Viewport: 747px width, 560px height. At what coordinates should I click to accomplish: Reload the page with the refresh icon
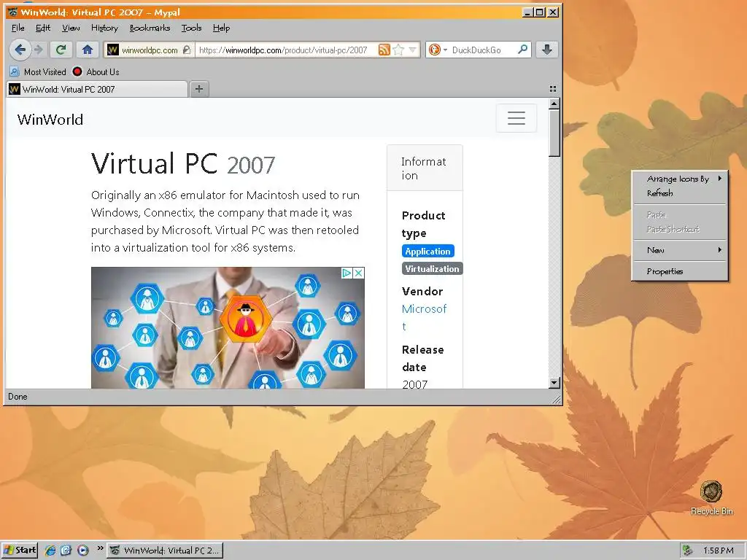click(61, 50)
